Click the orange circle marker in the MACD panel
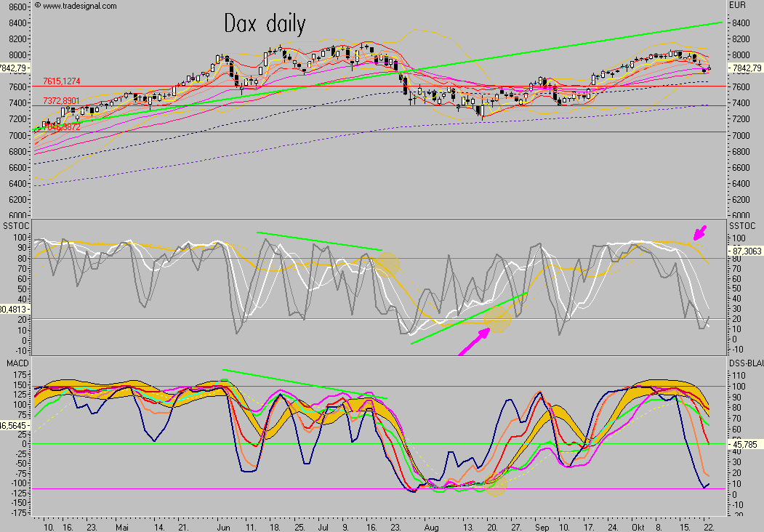 click(496, 485)
